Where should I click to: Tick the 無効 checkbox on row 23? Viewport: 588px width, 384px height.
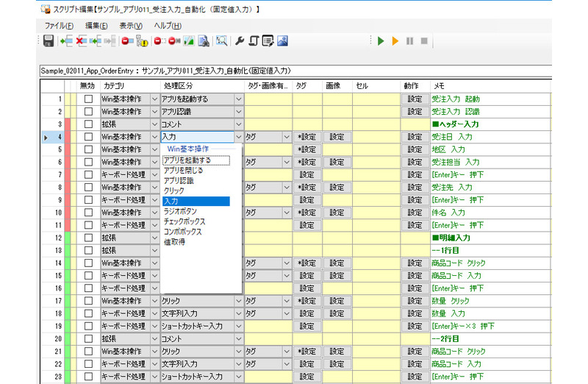88,377
